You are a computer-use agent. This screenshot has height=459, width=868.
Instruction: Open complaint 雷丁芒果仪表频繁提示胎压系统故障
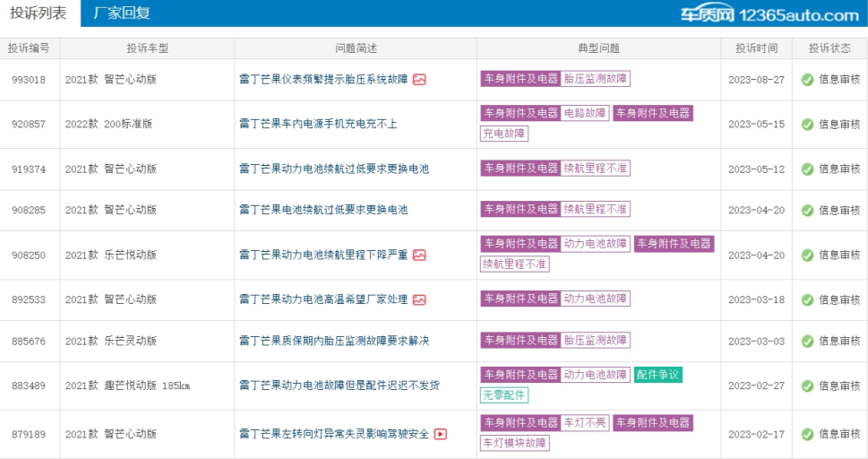323,79
